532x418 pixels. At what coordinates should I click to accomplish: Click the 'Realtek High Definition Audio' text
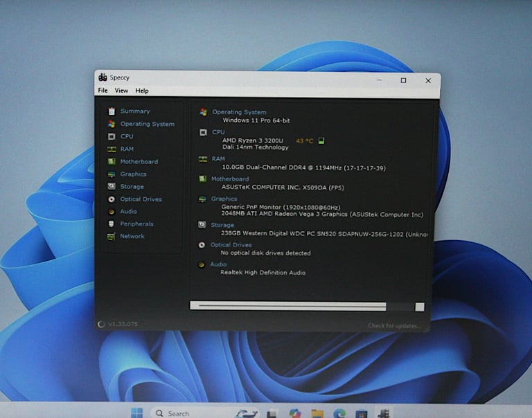coord(263,273)
